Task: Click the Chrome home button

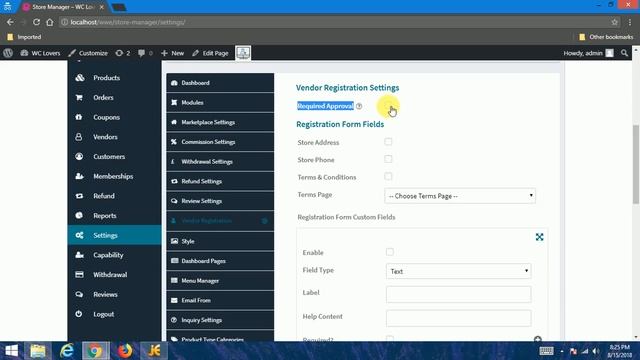Action: tap(50, 22)
